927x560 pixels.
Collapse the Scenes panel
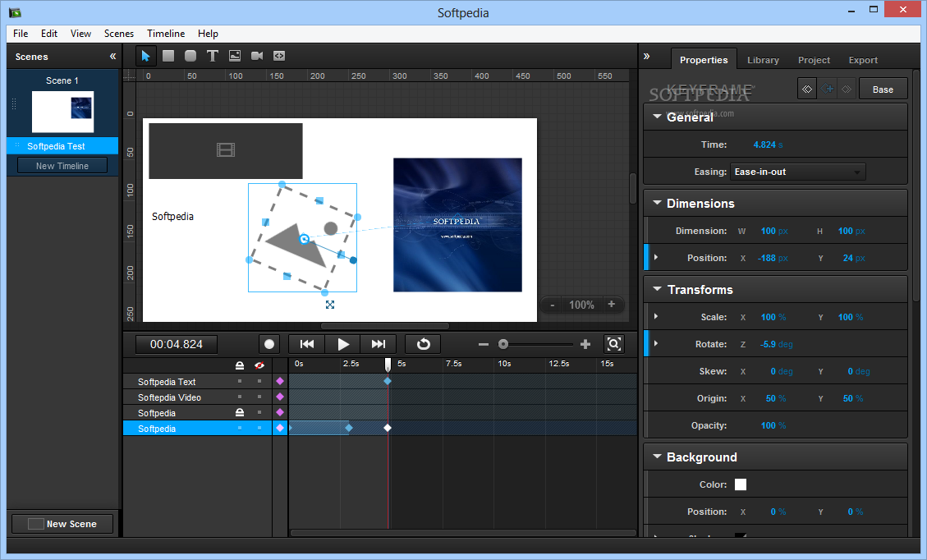113,56
